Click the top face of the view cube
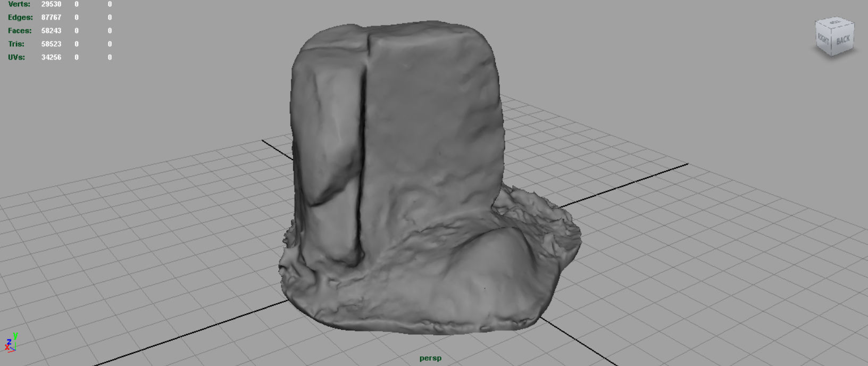This screenshot has height=366, width=868. (835, 22)
